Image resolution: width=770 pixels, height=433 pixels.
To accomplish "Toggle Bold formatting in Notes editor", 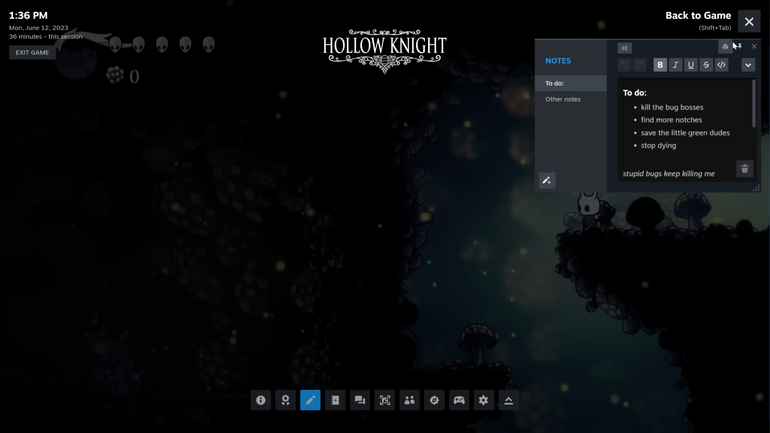I will coord(660,65).
